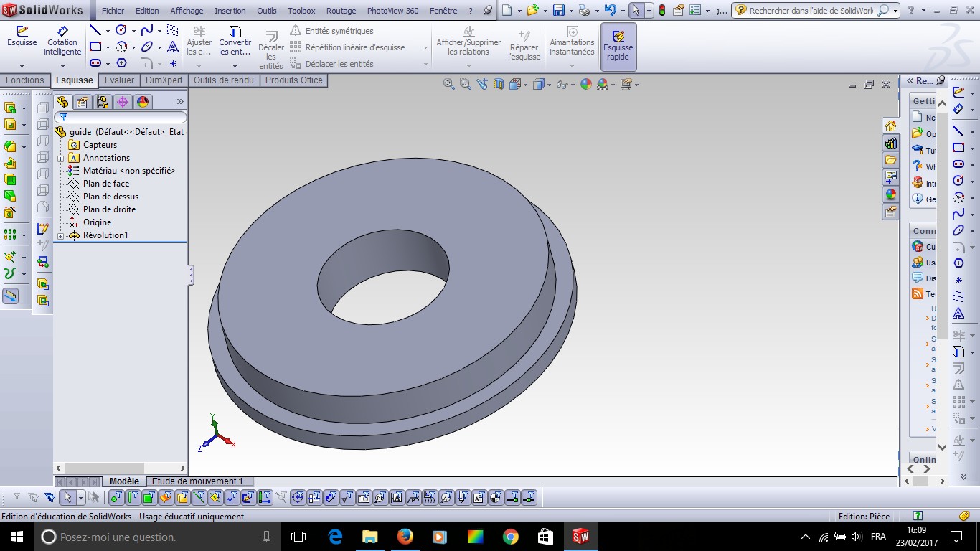The image size is (980, 551).
Task: Click Entités symétriques
Action: pyautogui.click(x=332, y=31)
